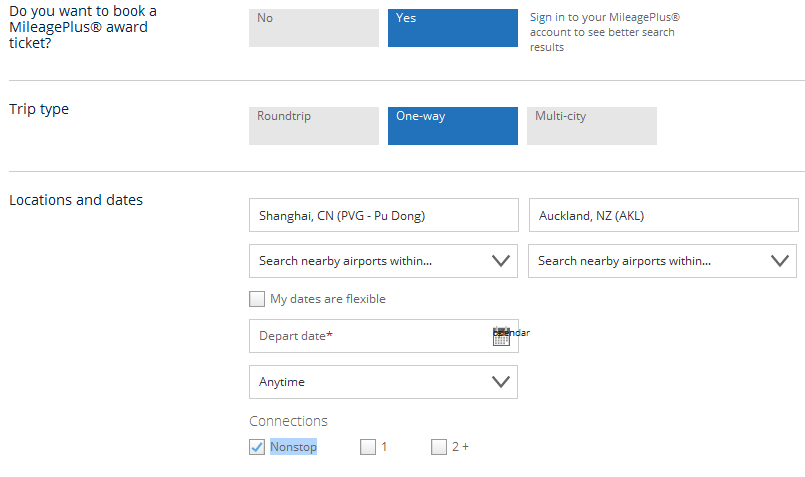Click the 'My dates are flexible' label text
The height and width of the screenshot is (477, 805).
point(327,299)
